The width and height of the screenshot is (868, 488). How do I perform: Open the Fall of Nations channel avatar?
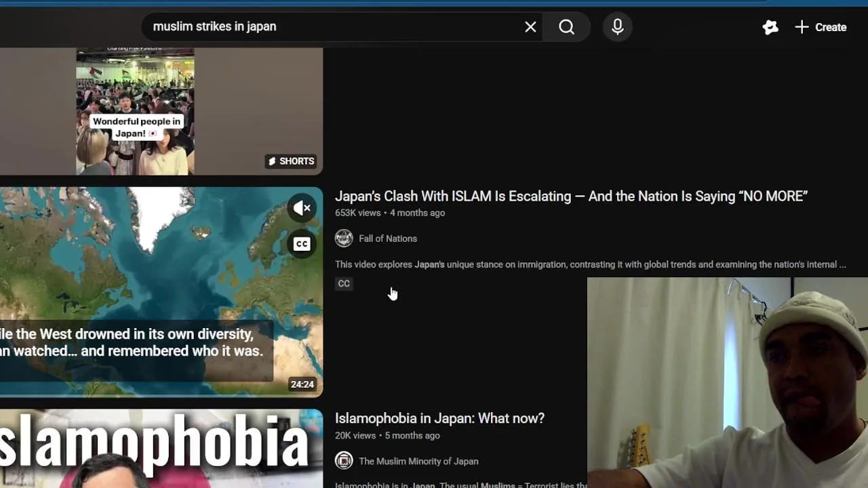click(x=344, y=239)
